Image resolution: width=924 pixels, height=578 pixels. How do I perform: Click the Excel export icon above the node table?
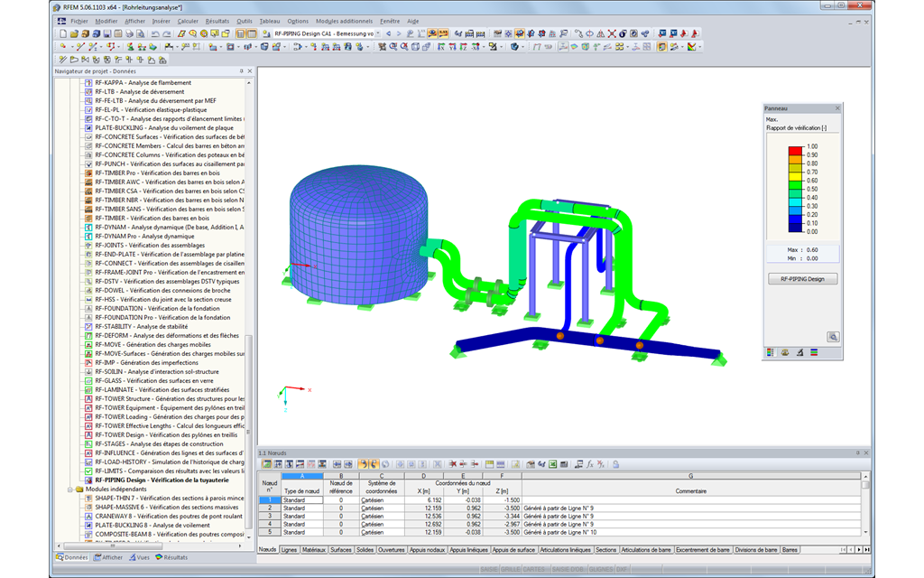tap(552, 463)
